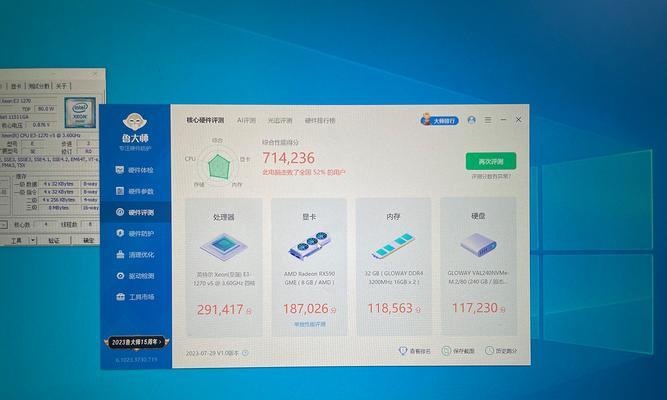Open 硬件防护 in the sidebar

(x=134, y=234)
